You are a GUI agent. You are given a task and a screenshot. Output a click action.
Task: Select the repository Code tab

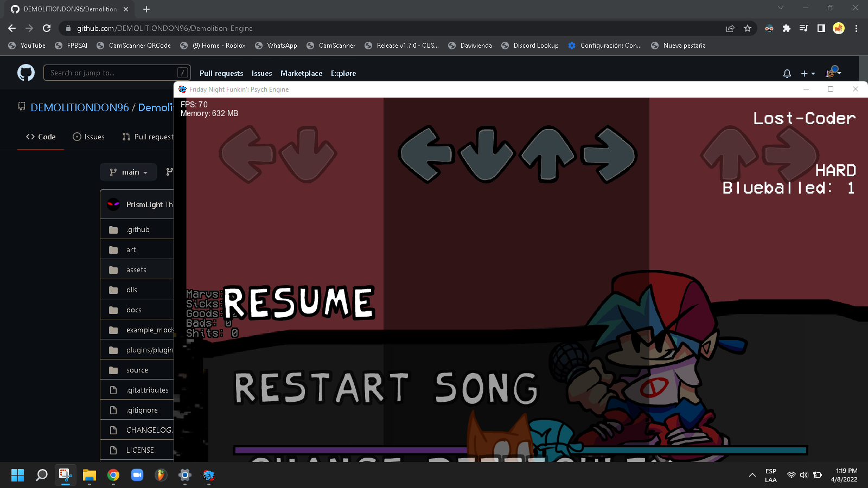pyautogui.click(x=41, y=137)
